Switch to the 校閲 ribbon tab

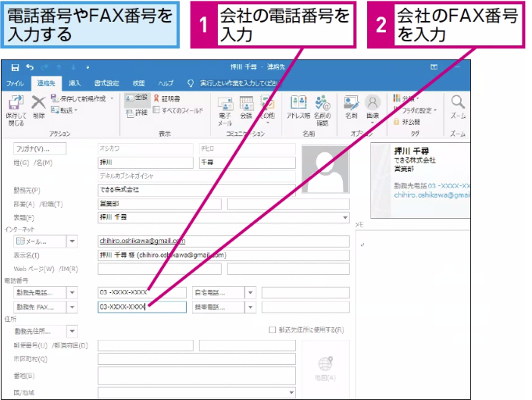point(138,83)
